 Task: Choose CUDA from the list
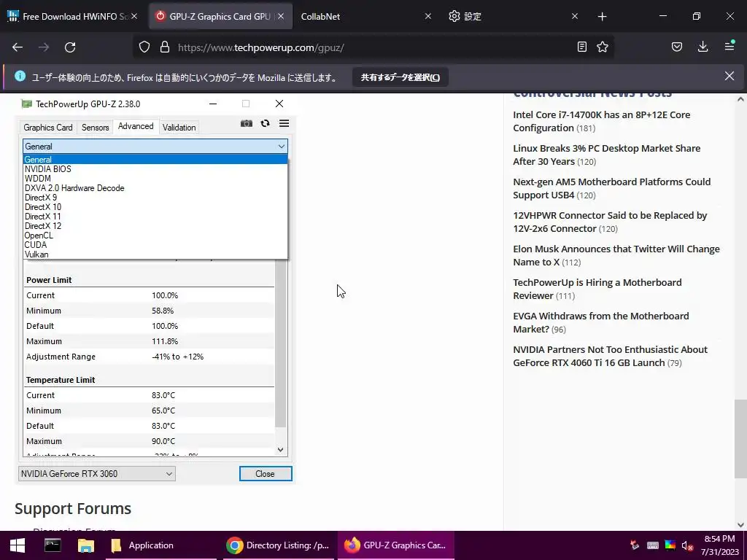pos(155,245)
